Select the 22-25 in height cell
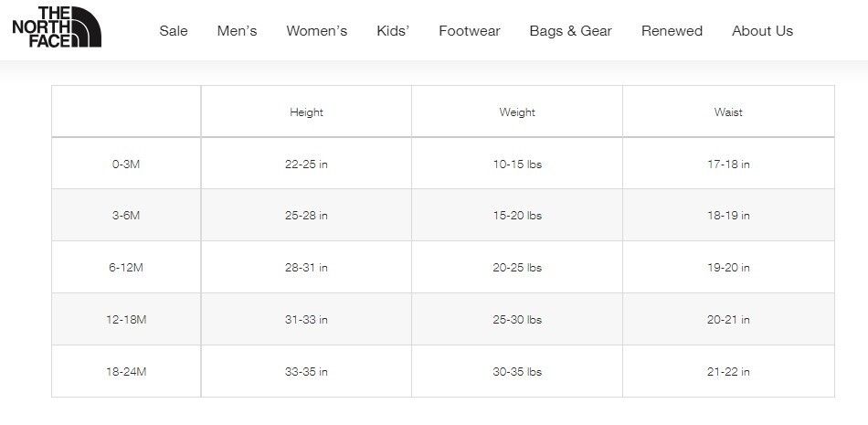 [x=306, y=164]
